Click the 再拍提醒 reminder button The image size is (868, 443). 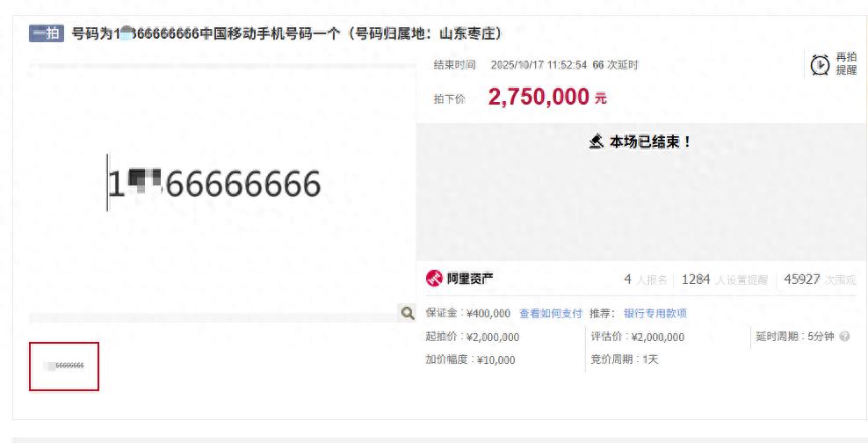click(833, 64)
